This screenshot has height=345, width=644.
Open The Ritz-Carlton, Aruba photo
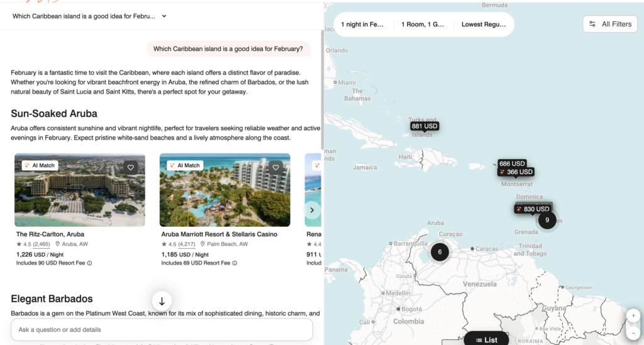80,190
